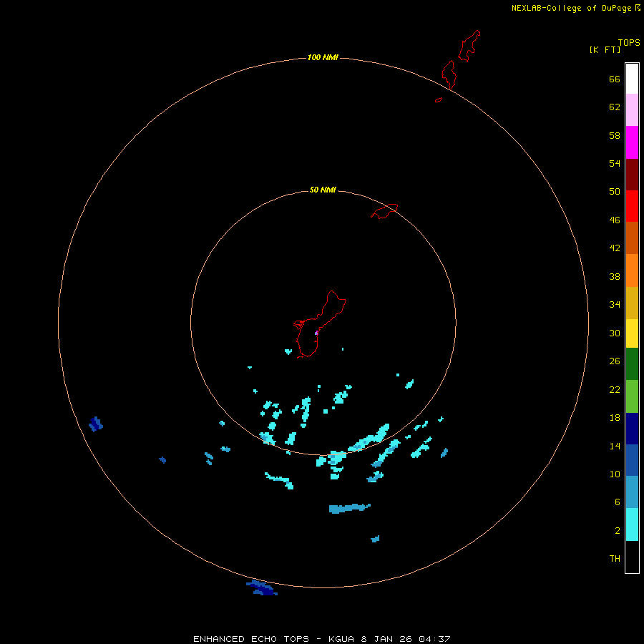The height and width of the screenshot is (644, 644).
Task: Click the legend value "14"
Action: (615, 446)
